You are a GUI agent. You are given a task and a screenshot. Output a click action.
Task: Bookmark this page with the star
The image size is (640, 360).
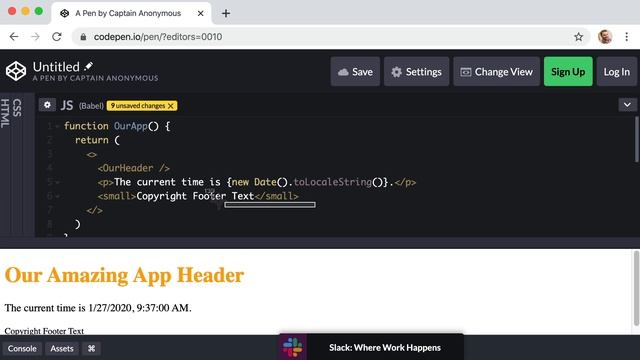pyautogui.click(x=578, y=37)
